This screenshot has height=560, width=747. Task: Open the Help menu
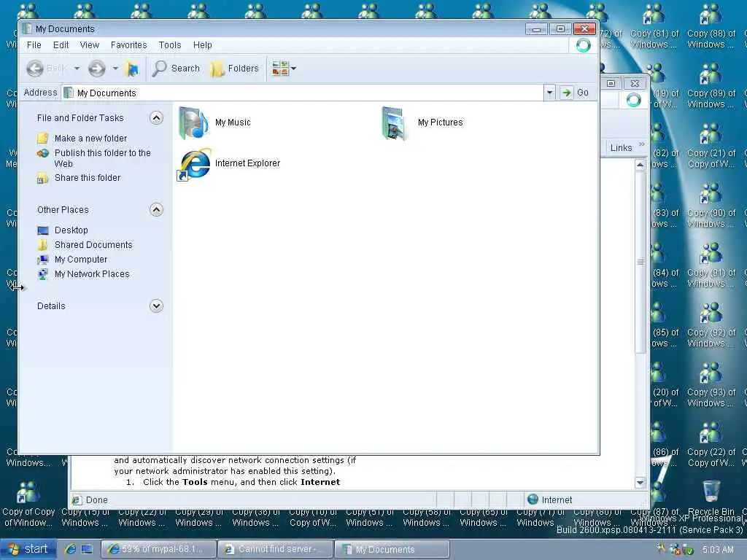pos(203,45)
